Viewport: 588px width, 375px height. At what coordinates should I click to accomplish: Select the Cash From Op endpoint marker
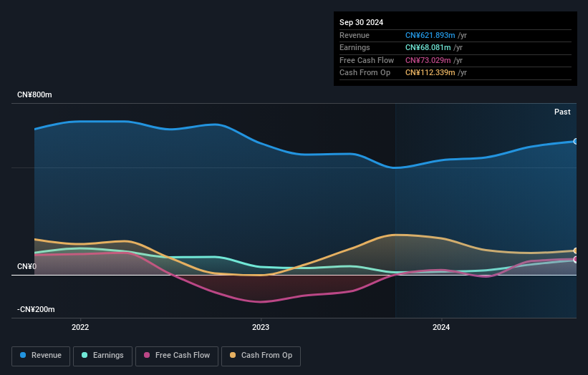tap(576, 250)
